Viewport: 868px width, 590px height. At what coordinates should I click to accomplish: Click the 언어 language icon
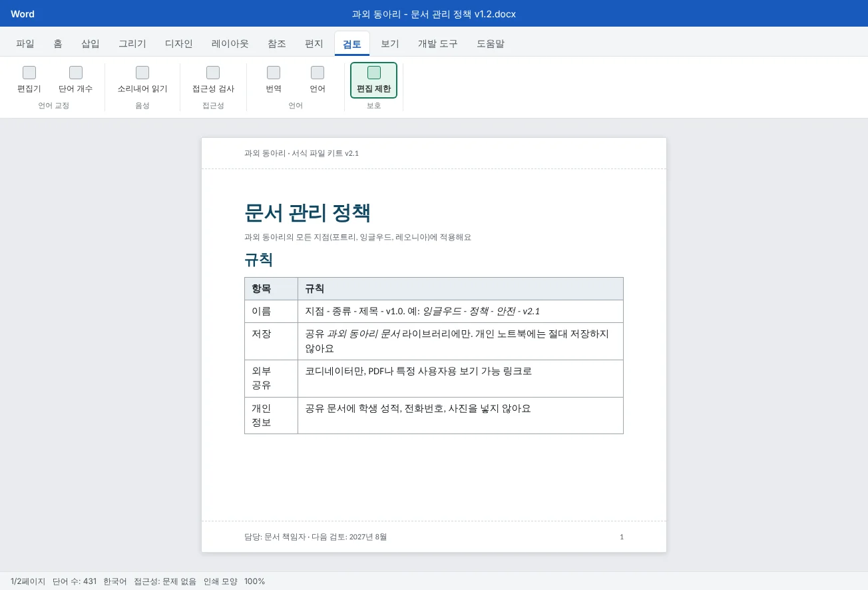coord(318,73)
